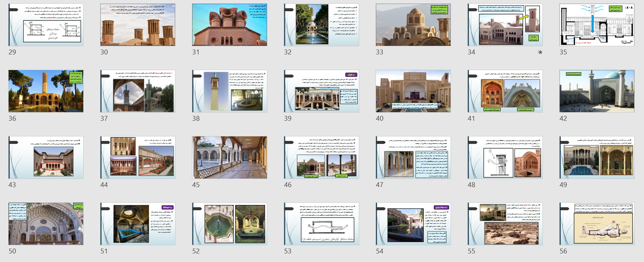644x262 pixels.
Task: Select slide 41 thumbnail with two iwan photos
Action: 505,91
